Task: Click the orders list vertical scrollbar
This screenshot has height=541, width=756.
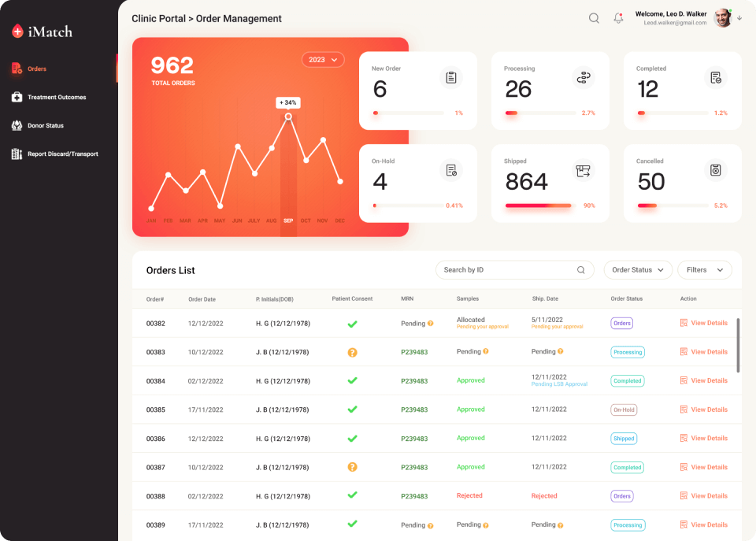Action: tap(738, 345)
